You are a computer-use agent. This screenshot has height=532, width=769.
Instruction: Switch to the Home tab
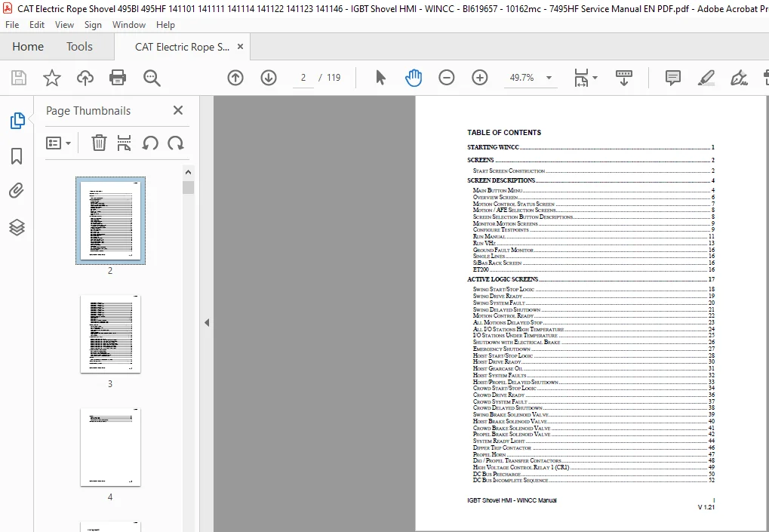click(x=28, y=47)
